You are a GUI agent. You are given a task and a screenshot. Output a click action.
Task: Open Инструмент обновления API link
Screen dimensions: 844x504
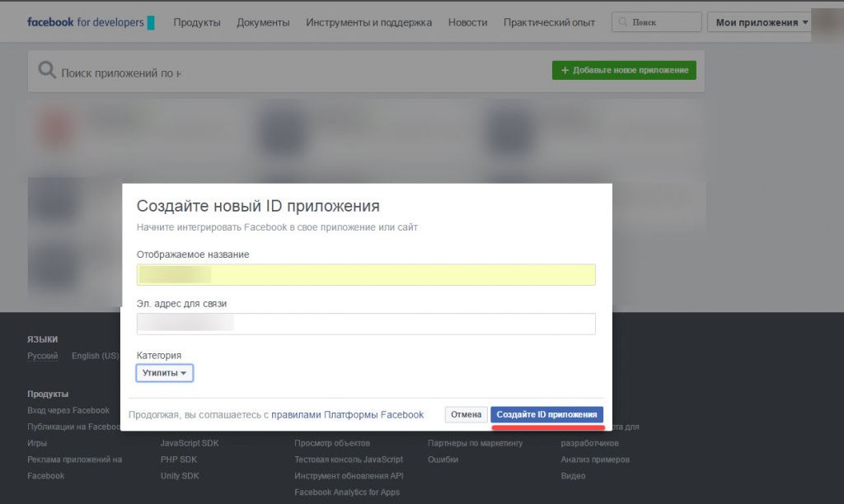[349, 475]
